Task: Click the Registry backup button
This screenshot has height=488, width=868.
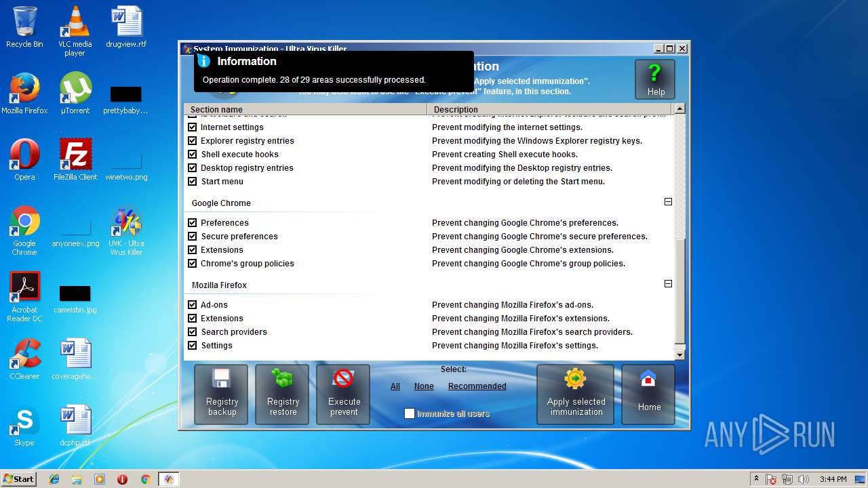Action: pos(221,394)
